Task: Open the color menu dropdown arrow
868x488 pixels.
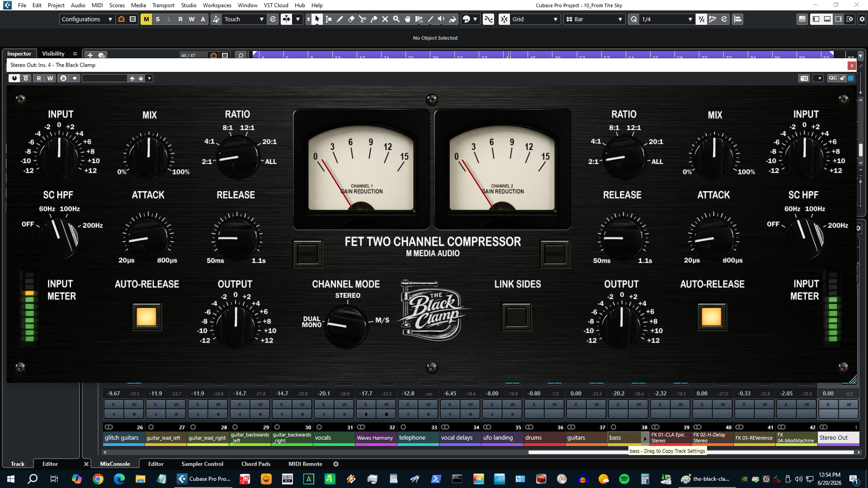Action: click(475, 19)
